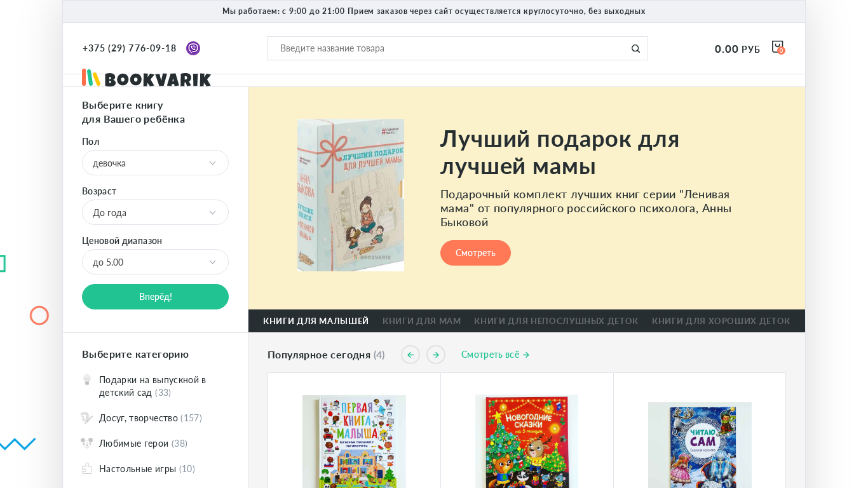
Task: Open the age dropdown showing До года
Action: (155, 212)
